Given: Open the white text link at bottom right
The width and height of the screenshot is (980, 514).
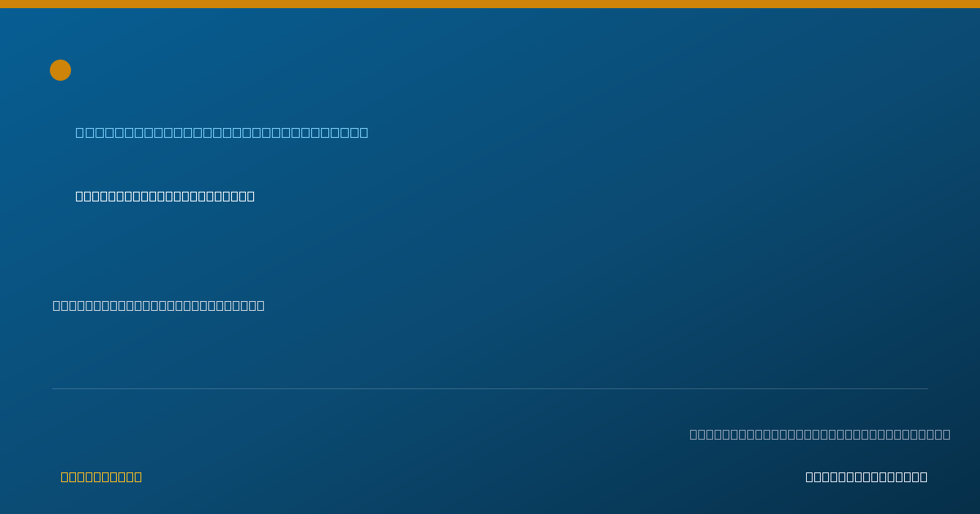Looking at the screenshot, I should (866, 476).
